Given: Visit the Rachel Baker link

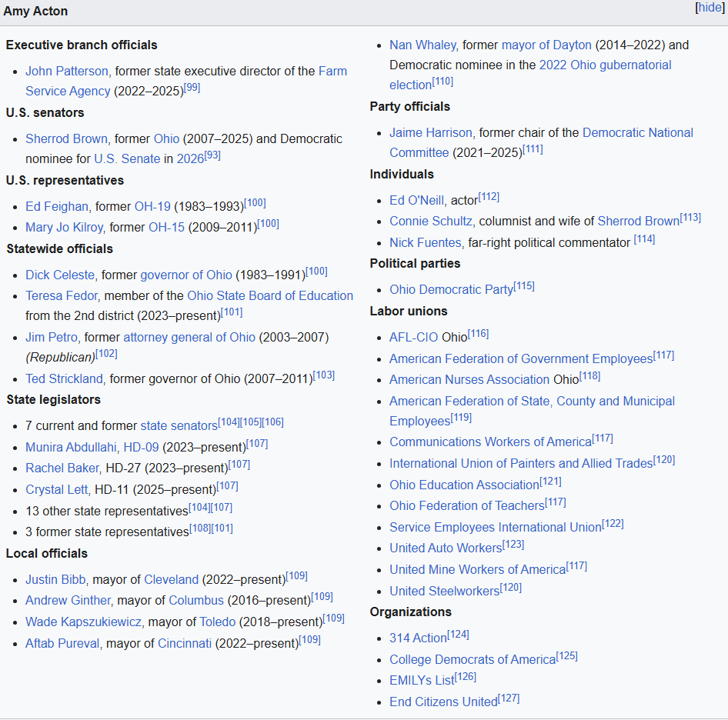Looking at the screenshot, I should (62, 468).
